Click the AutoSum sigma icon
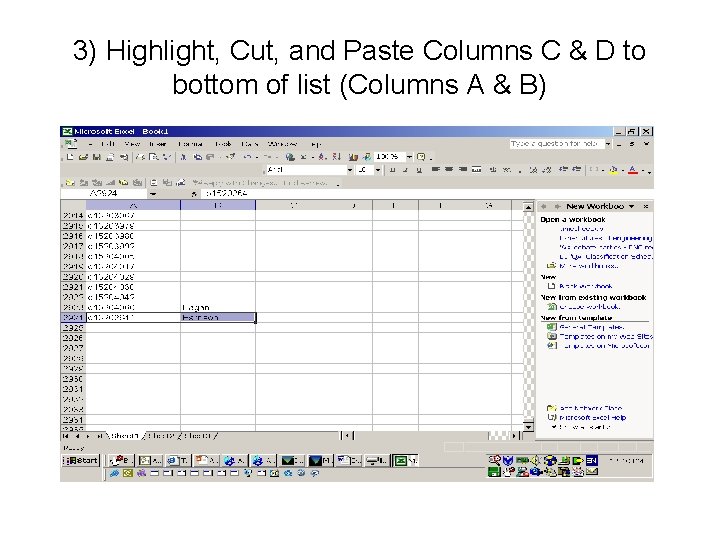720x540 pixels. click(x=304, y=157)
